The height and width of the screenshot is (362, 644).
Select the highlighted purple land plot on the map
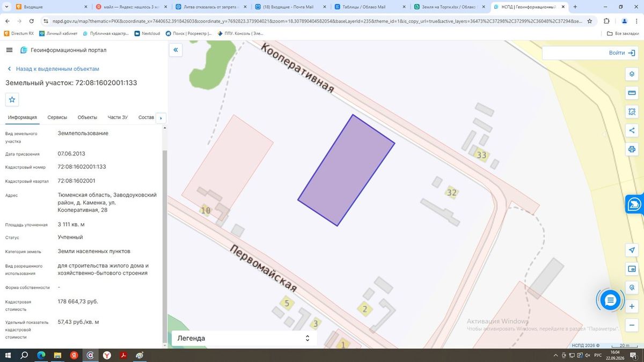coord(346,171)
